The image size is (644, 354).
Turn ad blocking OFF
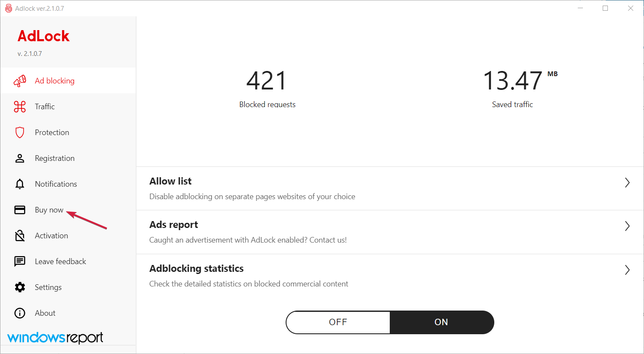(x=338, y=322)
